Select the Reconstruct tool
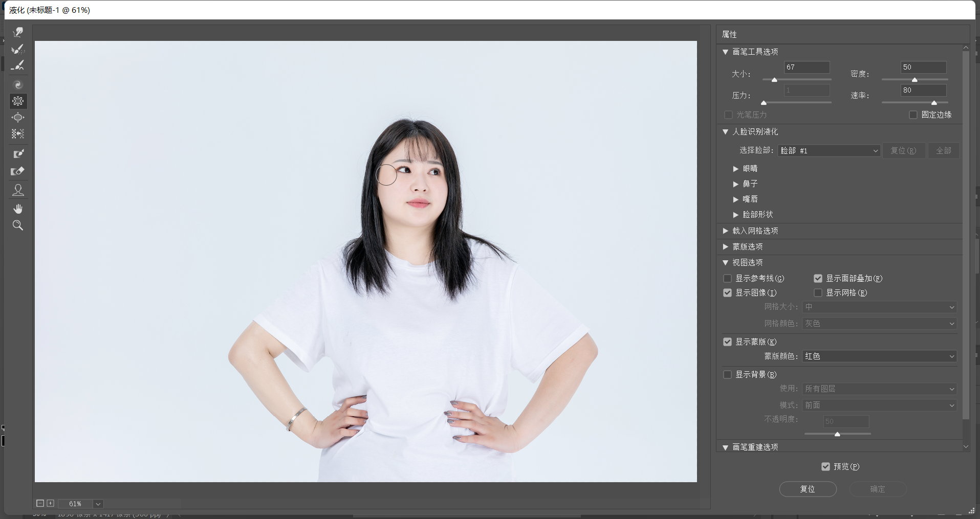 (x=18, y=49)
